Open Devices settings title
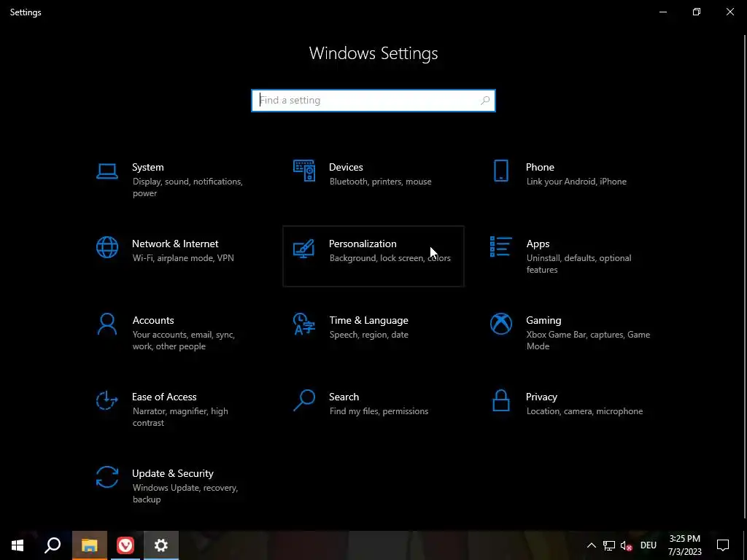The width and height of the screenshot is (747, 560). (x=346, y=167)
